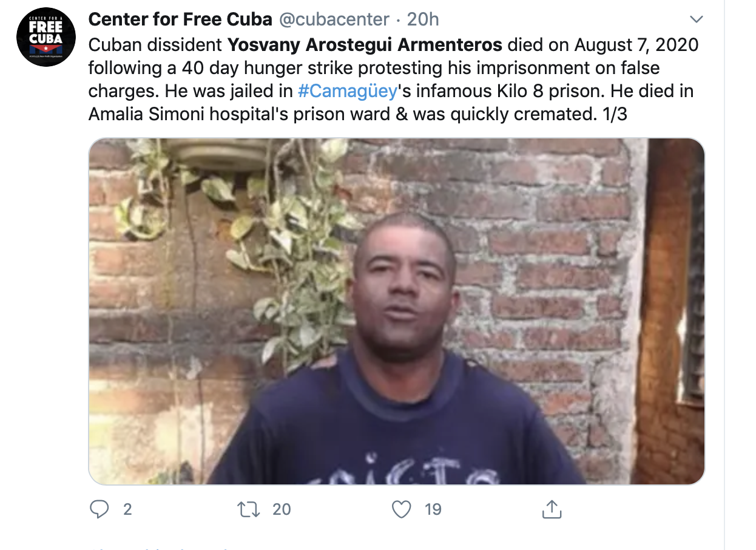Image resolution: width=756 pixels, height=550 pixels.
Task: Open the share tweet upload icon
Action: [551, 509]
